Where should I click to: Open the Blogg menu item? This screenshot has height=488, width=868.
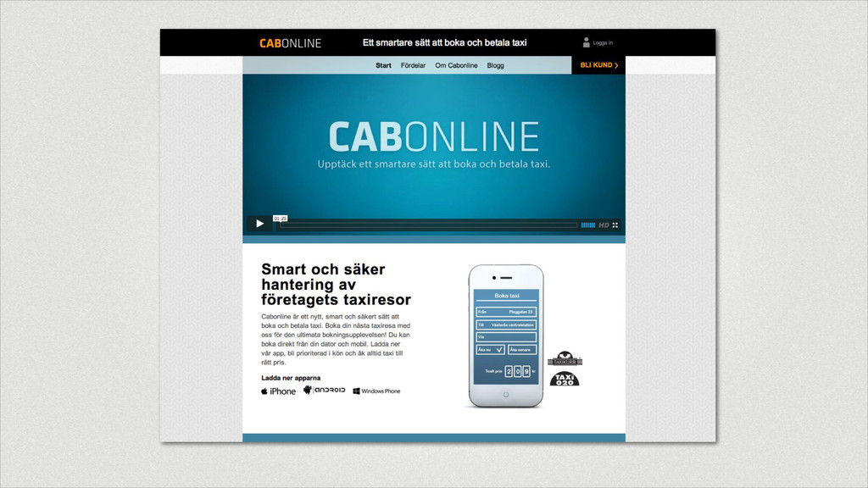point(495,65)
